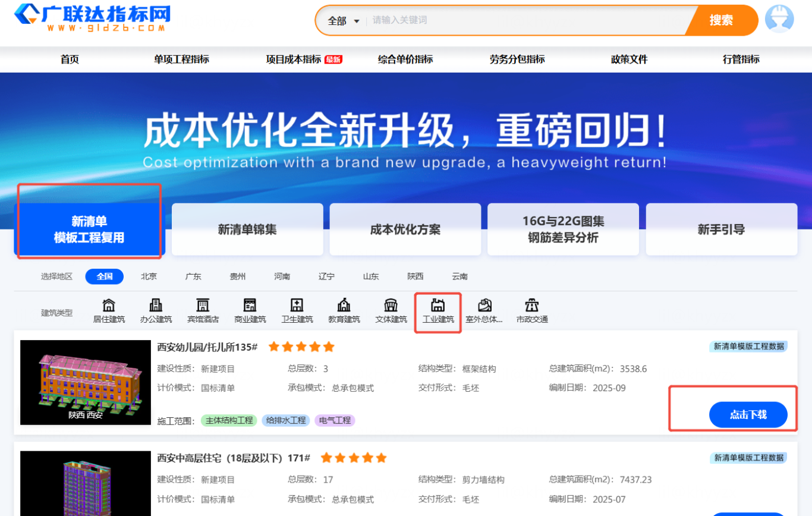Select the 陕西 region filter
This screenshot has width=812, height=516.
[415, 276]
